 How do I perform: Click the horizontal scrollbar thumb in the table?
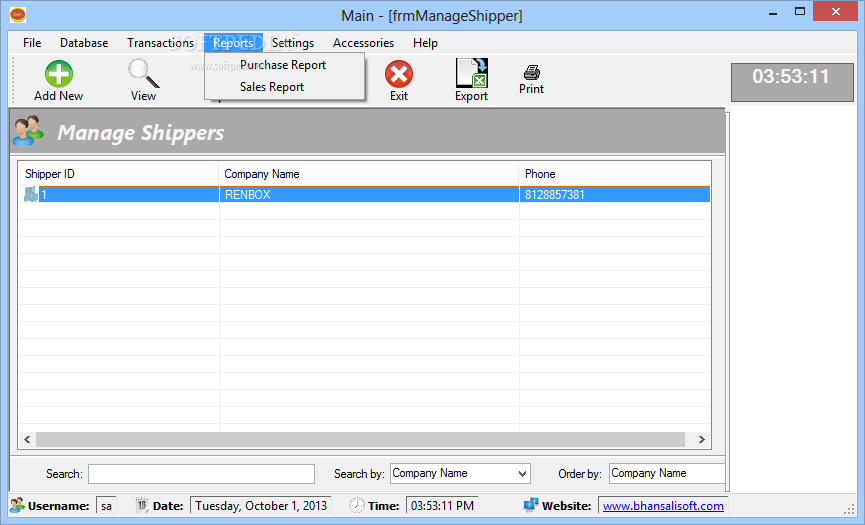click(360, 440)
